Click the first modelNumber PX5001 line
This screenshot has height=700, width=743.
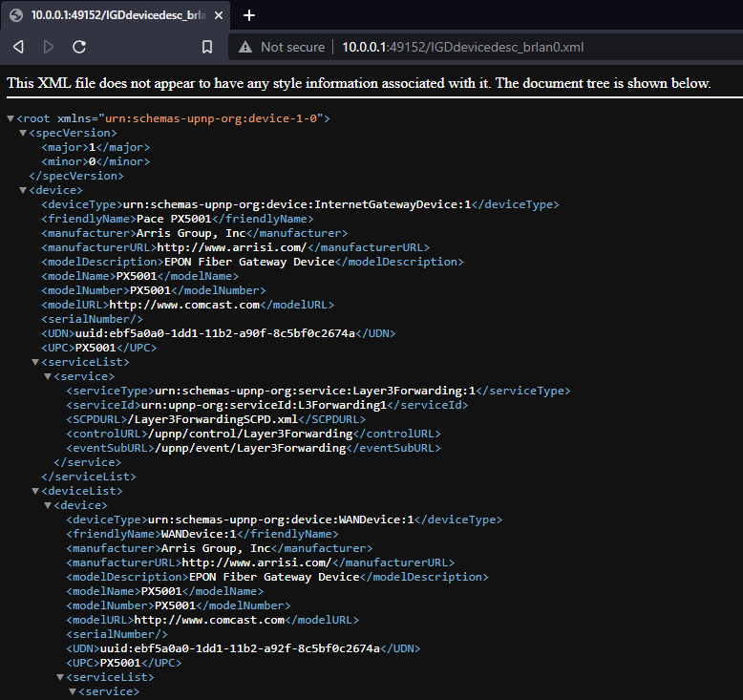pos(154,290)
